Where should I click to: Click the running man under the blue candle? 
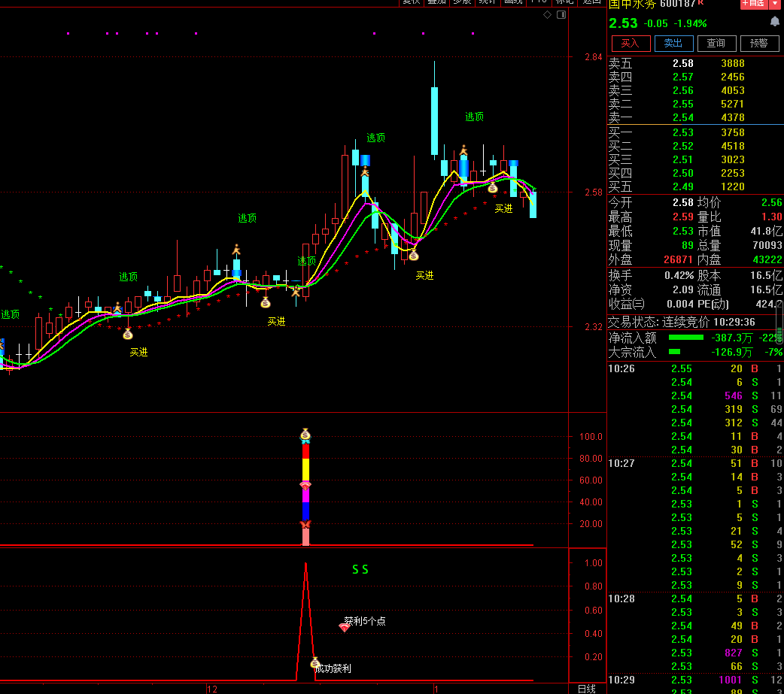(365, 171)
